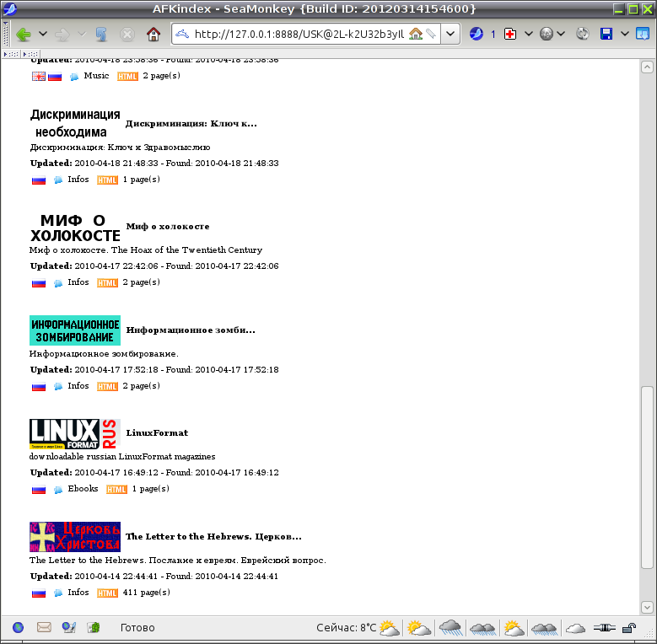
Task: Click the HTML badge beside 411 page(s)
Action: tap(107, 593)
